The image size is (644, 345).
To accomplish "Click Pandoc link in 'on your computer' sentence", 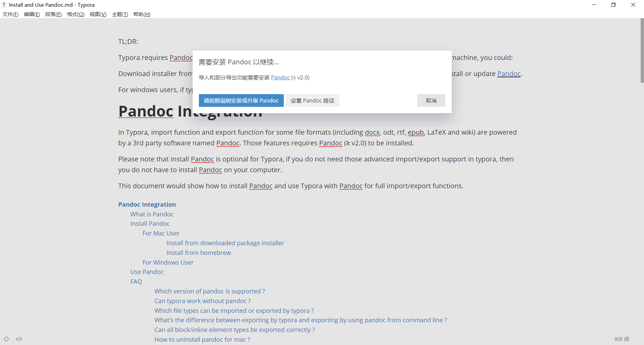I will point(210,170).
